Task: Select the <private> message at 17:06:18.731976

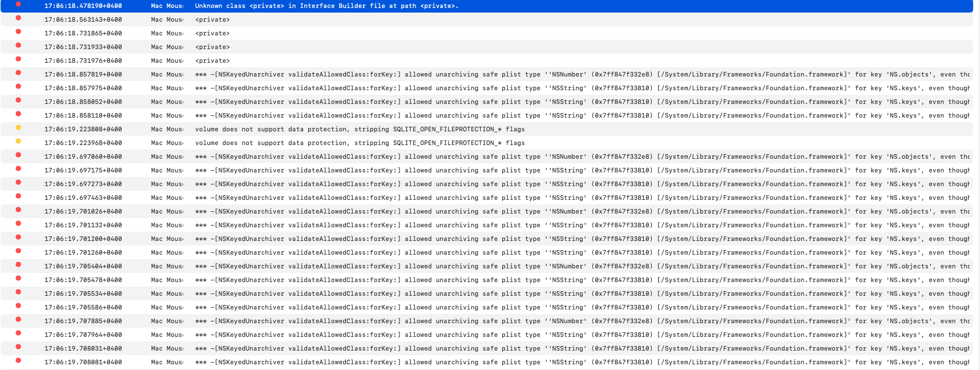Action: tap(212, 61)
